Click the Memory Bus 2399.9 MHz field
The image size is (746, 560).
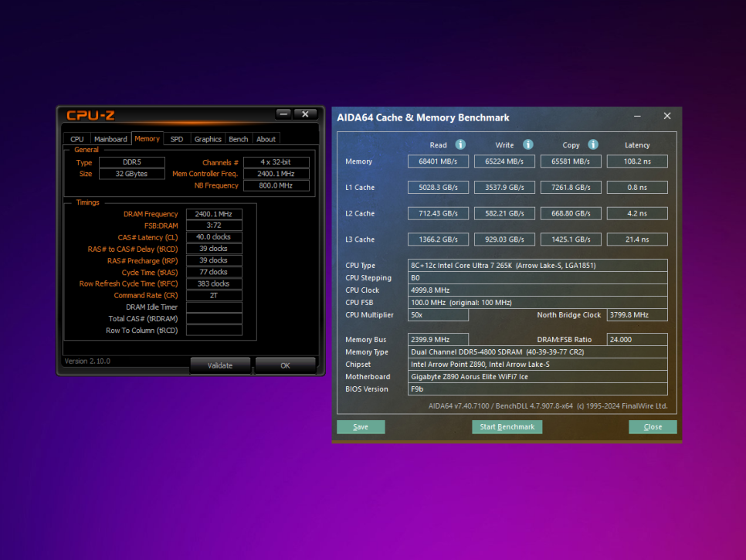coord(438,340)
